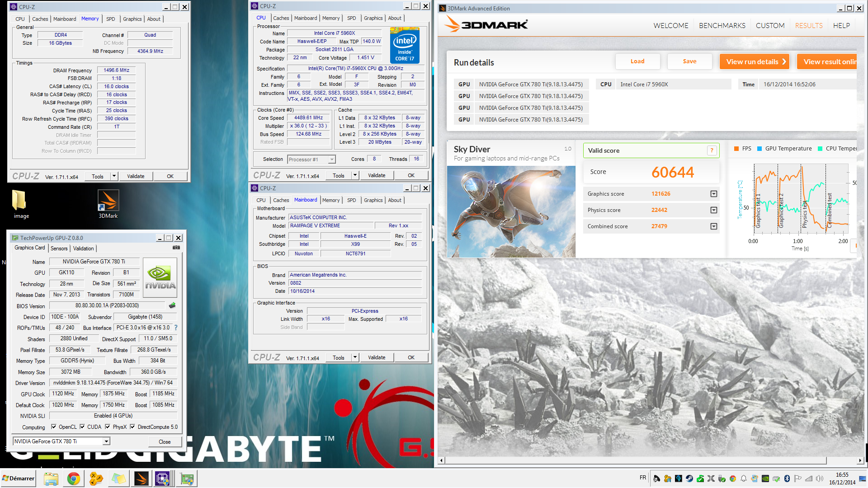Switch to the Validation tab in GPU-Z

[x=84, y=249]
